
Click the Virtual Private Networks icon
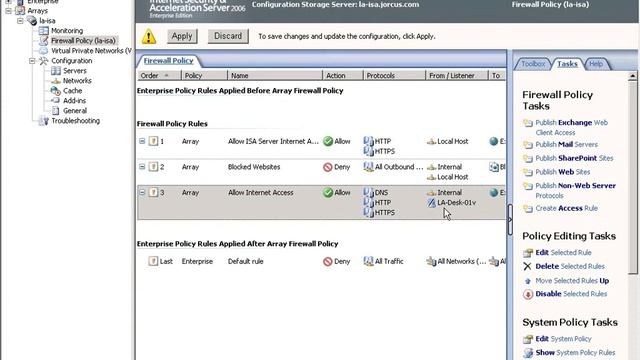[44, 51]
